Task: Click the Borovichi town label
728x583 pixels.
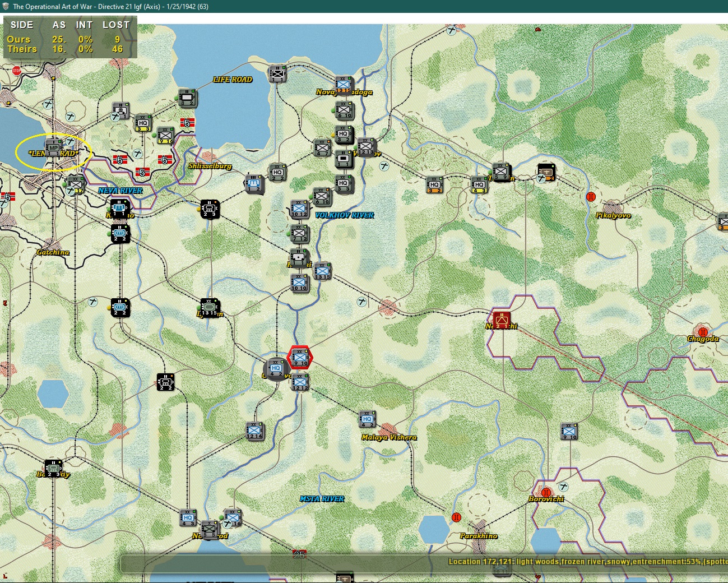Action: point(546,499)
